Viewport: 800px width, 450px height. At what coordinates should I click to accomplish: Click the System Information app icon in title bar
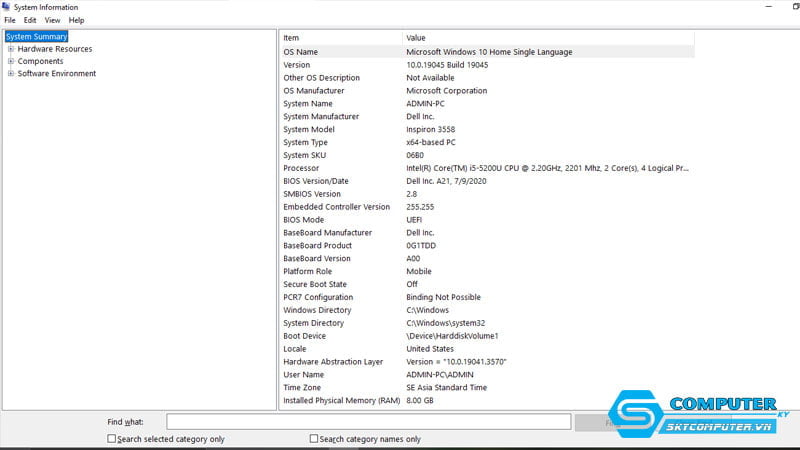click(6, 7)
